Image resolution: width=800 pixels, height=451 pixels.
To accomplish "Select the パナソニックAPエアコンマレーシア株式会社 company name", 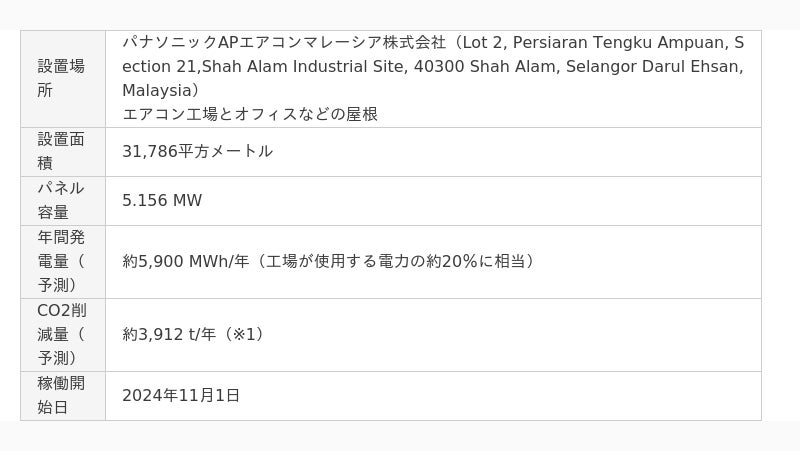I will pyautogui.click(x=284, y=42).
